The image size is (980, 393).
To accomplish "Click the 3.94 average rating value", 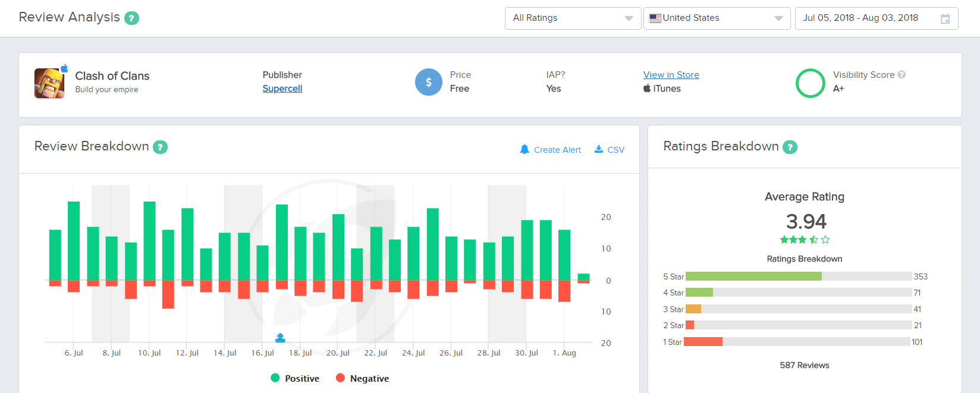I will click(x=806, y=222).
